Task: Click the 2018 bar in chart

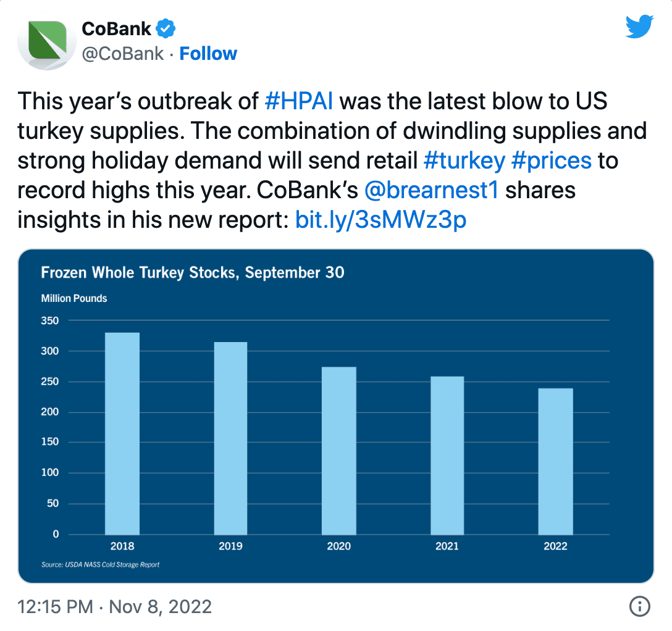Action: point(122,433)
